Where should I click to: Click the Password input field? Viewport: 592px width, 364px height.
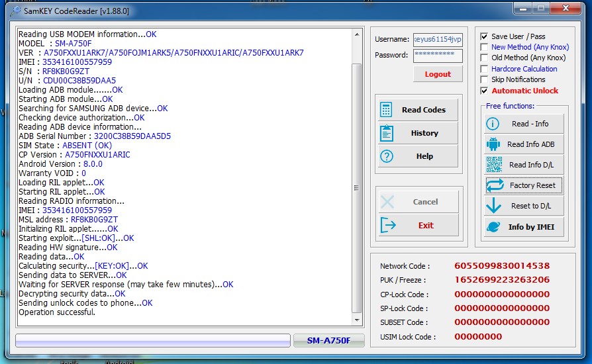point(438,56)
